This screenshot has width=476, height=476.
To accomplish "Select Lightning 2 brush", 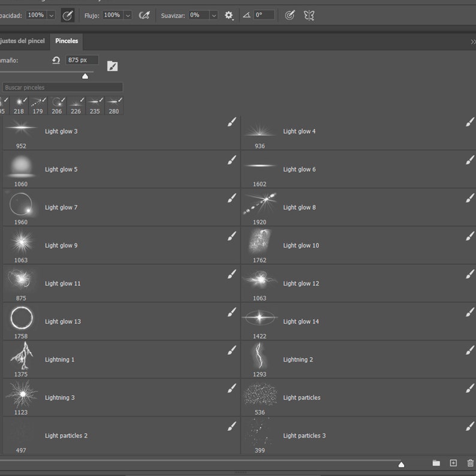I will [358, 360].
